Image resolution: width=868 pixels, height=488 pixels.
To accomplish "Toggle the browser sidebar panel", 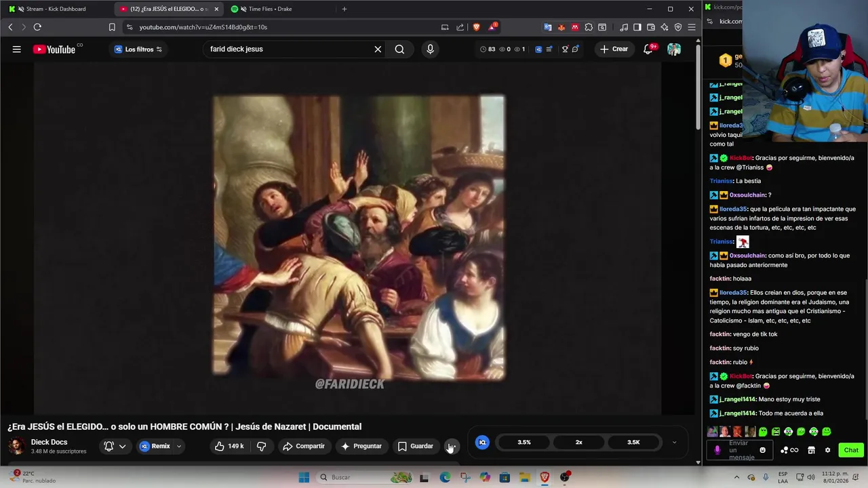I will tap(637, 27).
